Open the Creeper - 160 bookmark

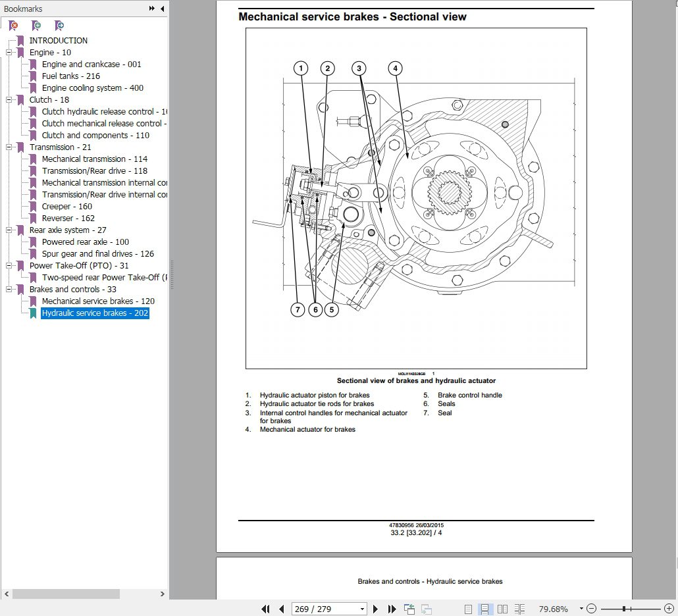[x=66, y=206]
